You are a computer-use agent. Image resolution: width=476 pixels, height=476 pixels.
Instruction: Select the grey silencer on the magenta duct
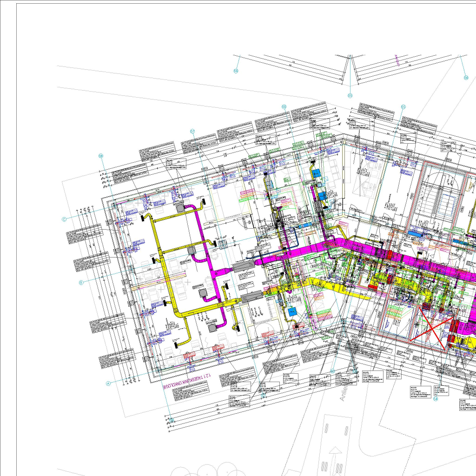pyautogui.click(x=244, y=266)
